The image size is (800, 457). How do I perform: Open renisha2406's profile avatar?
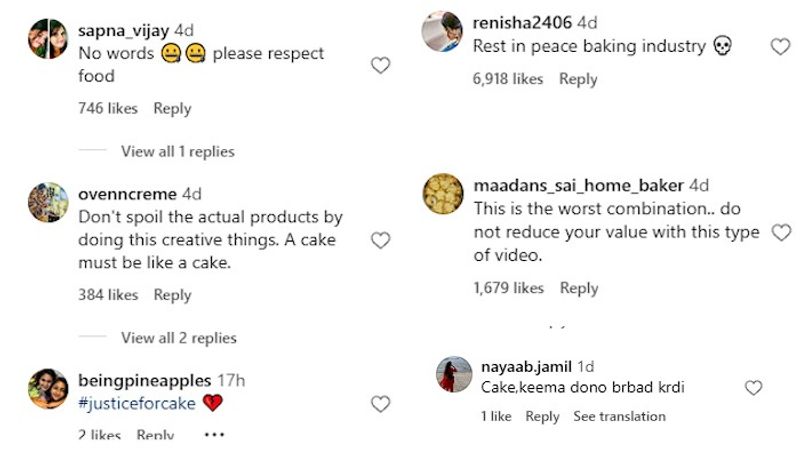[442, 31]
